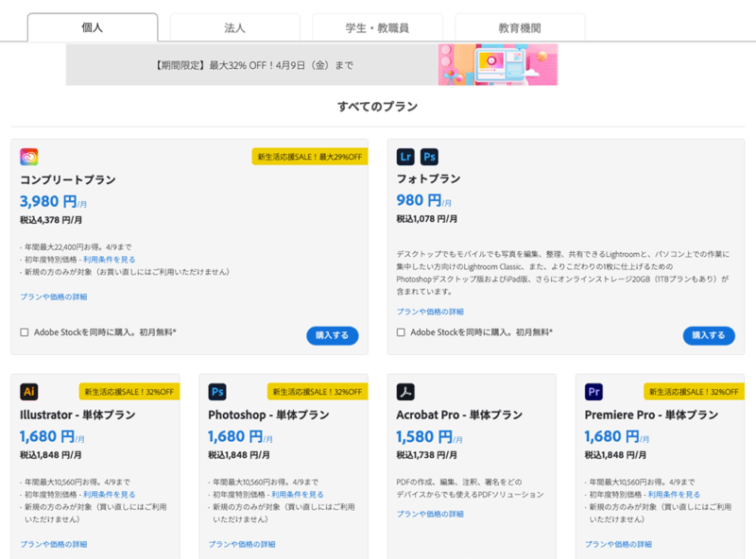Open プランや価格の詳細 link on Photoshop 単体プラン card

tap(242, 544)
